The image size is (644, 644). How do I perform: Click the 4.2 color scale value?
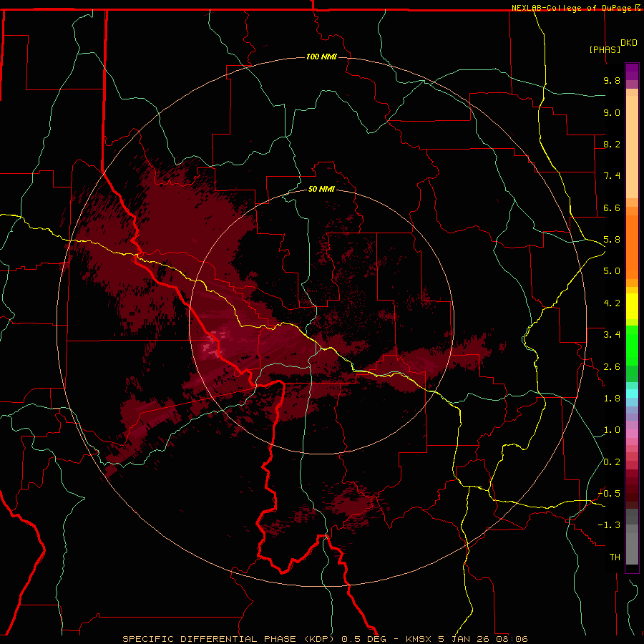tap(612, 303)
